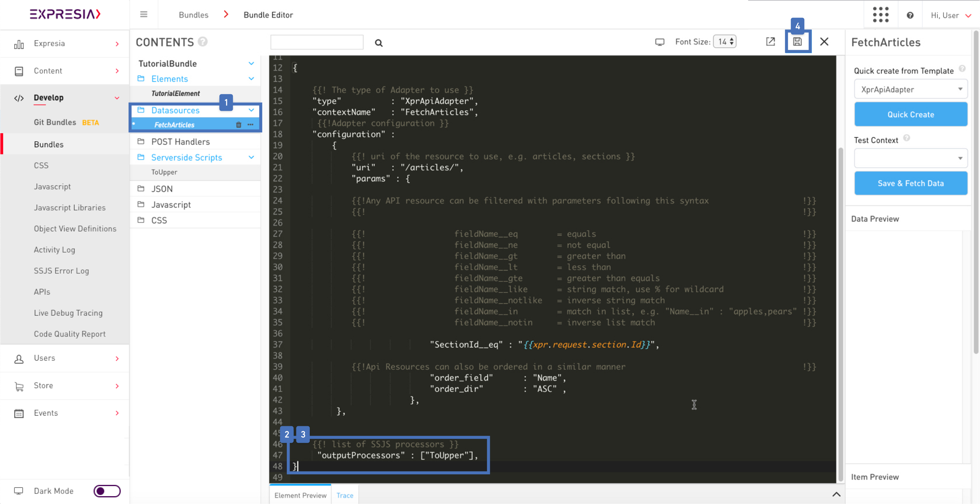This screenshot has height=504, width=980.
Task: Click the help question mark in header
Action: point(910,15)
